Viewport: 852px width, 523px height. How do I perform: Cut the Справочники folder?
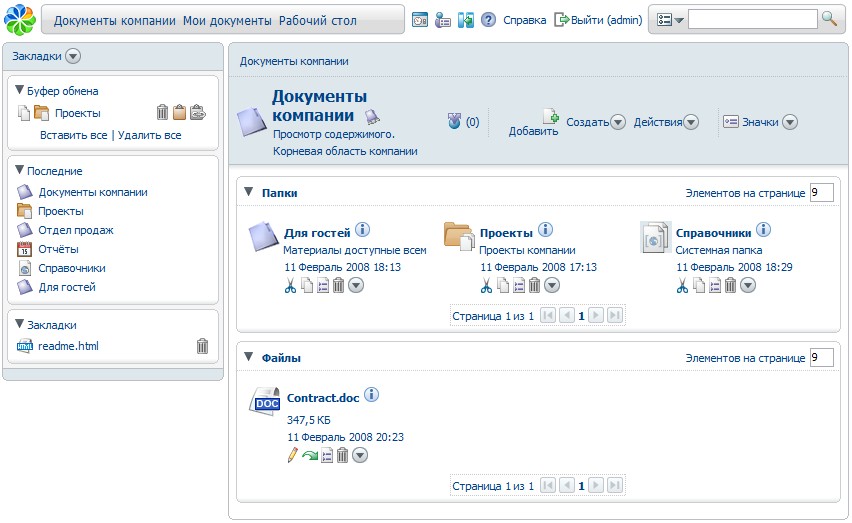[682, 285]
